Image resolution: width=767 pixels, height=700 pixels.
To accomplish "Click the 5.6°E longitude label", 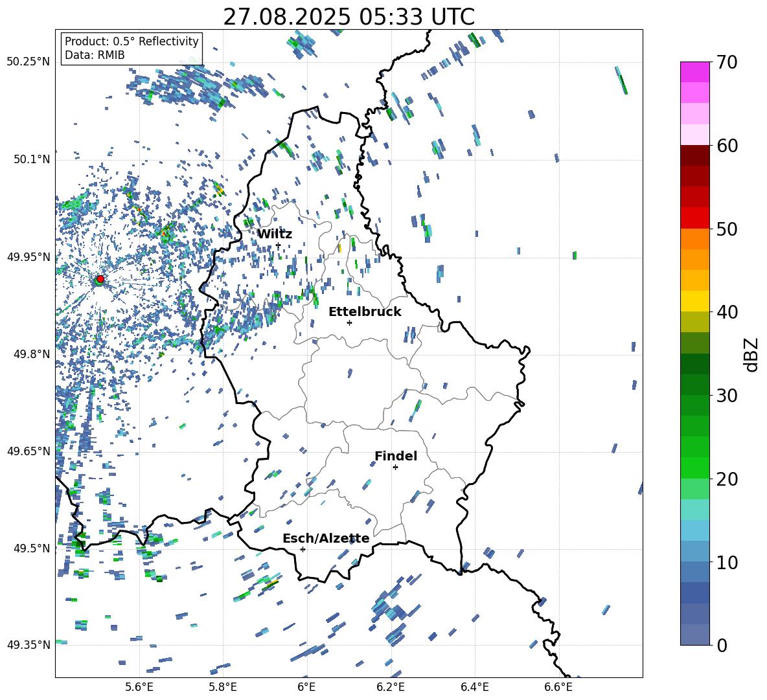I will 139,688.
